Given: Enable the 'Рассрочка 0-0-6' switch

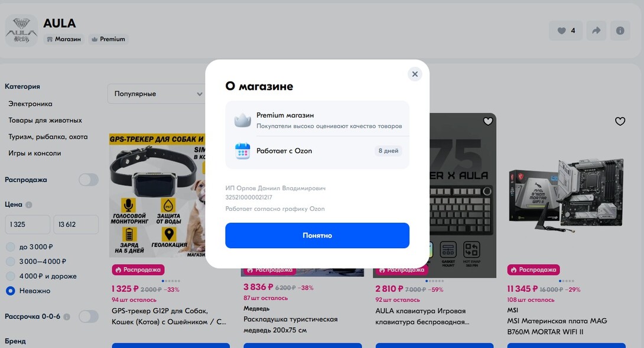Looking at the screenshot, I should pos(89,316).
